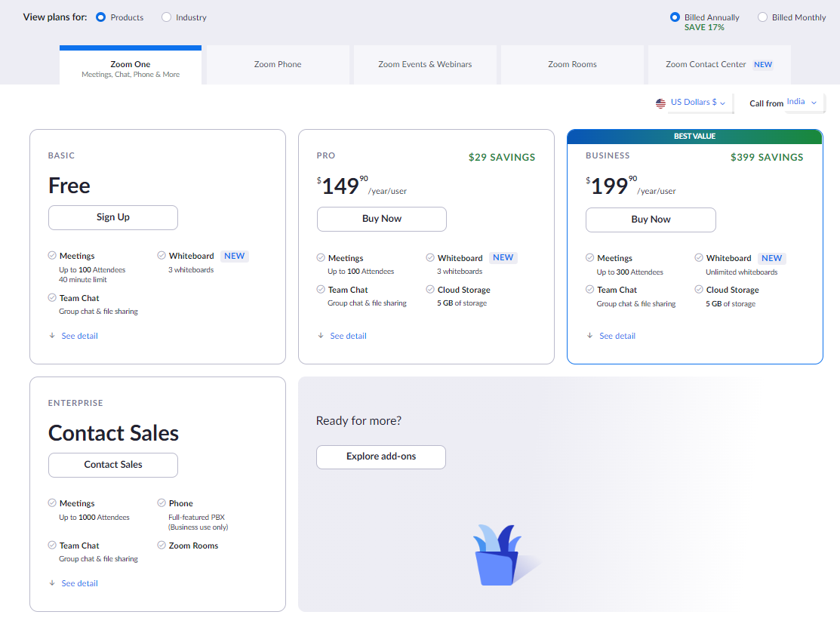This screenshot has height=624, width=840.
Task: Click the checkmark icon beside Pro Team Chat
Action: point(321,290)
